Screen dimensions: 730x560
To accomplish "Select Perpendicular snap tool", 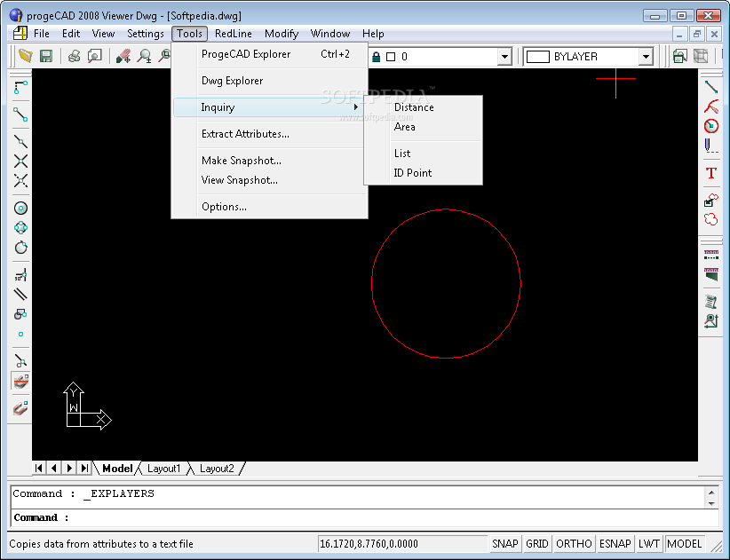I will point(20,275).
